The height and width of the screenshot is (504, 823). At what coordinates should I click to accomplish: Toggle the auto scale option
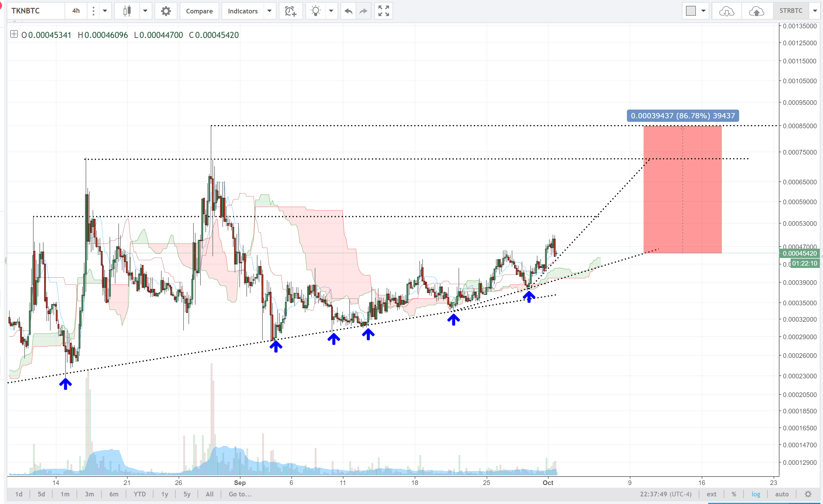(782, 494)
